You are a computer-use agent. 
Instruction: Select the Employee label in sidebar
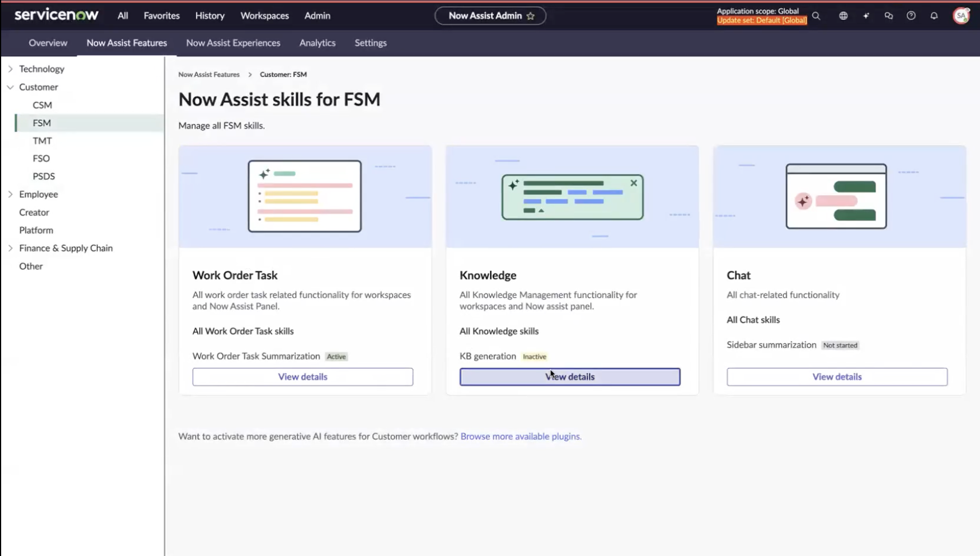pos(38,194)
